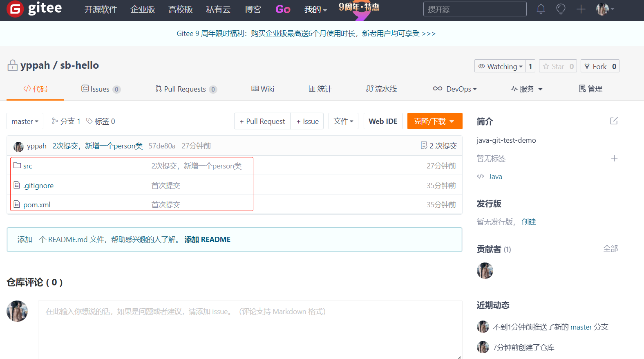Click the Gitee logo
Viewport: 644px width, 359px height.
click(35, 9)
